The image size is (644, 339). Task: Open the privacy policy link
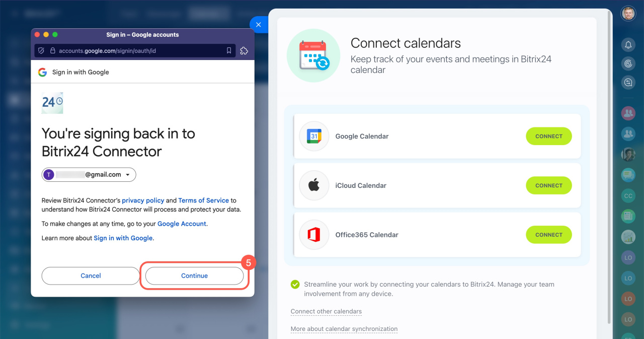pos(143,200)
